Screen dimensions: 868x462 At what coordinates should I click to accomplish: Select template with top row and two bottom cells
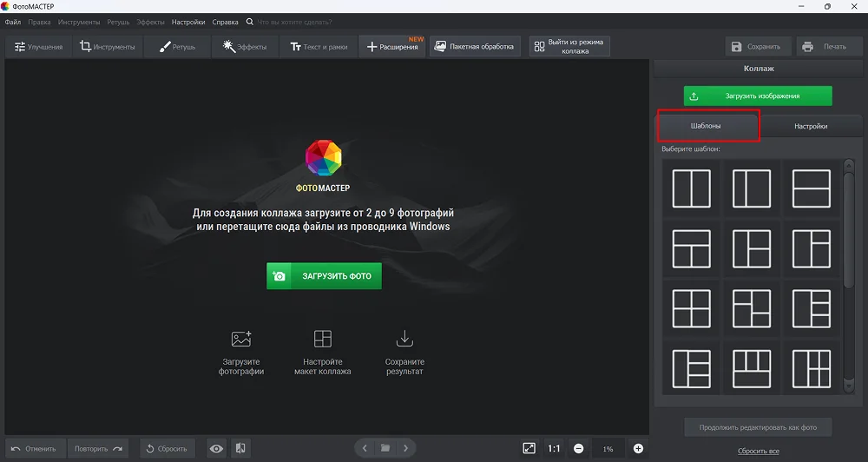(x=692, y=248)
